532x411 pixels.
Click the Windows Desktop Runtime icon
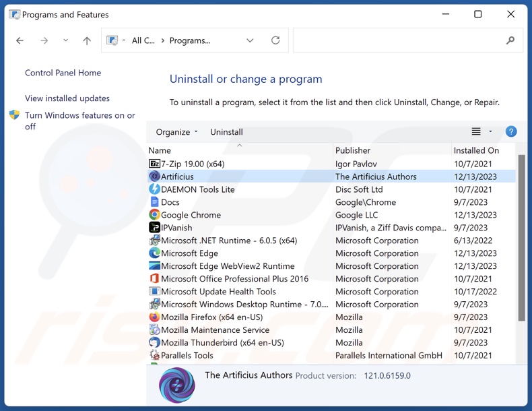pyautogui.click(x=154, y=304)
